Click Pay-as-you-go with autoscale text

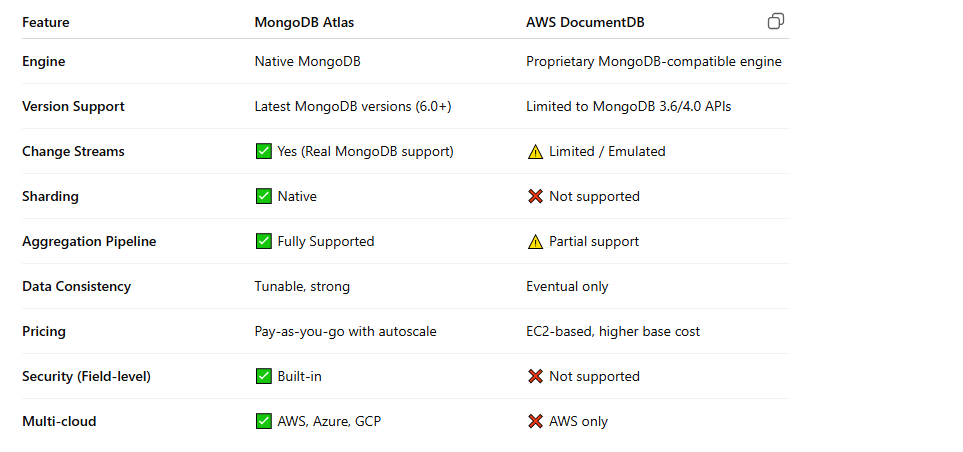pos(345,332)
